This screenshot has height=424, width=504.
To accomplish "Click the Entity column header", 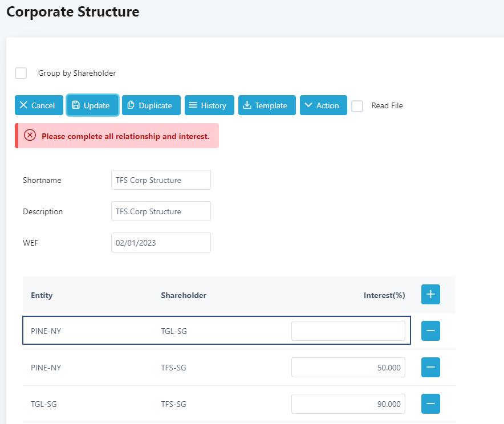I will tap(42, 295).
